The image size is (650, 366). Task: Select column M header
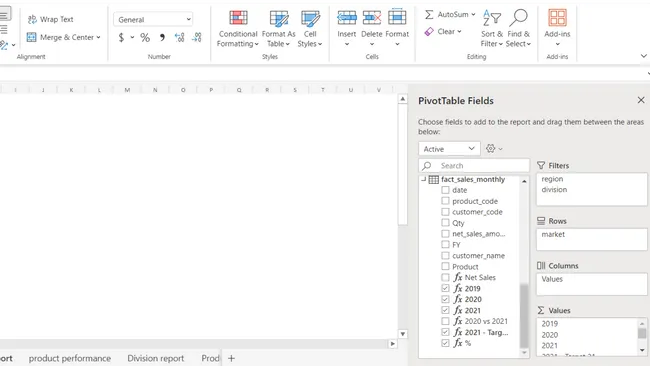[x=127, y=90]
